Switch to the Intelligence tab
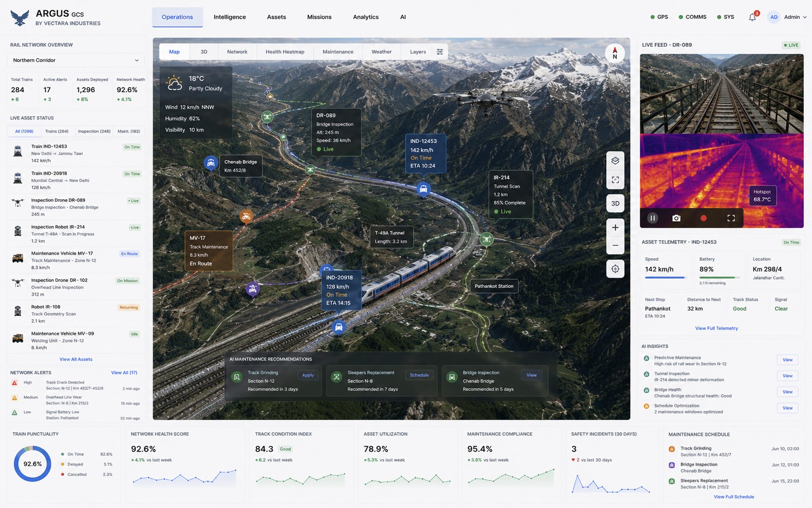The image size is (812, 508). point(230,17)
